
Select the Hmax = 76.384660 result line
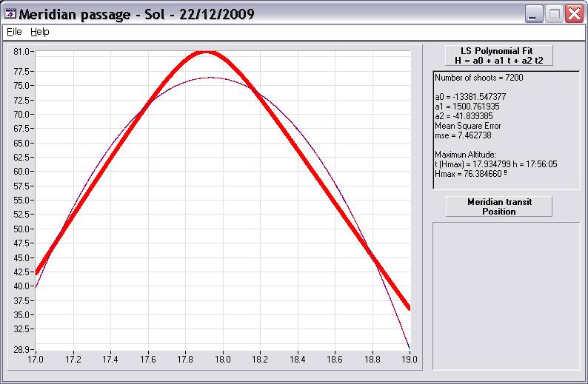(470, 174)
